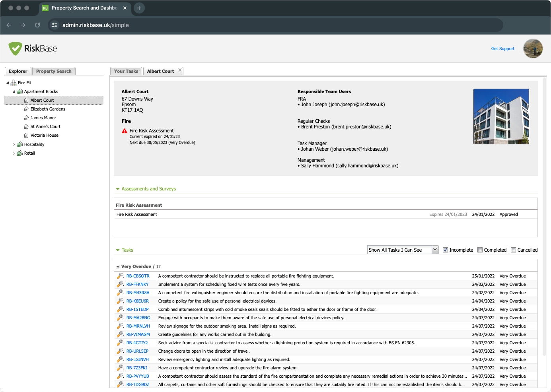Click the 'Change doors to open' task text
Viewport: 551px width, 392px height.
pyautogui.click(x=204, y=351)
